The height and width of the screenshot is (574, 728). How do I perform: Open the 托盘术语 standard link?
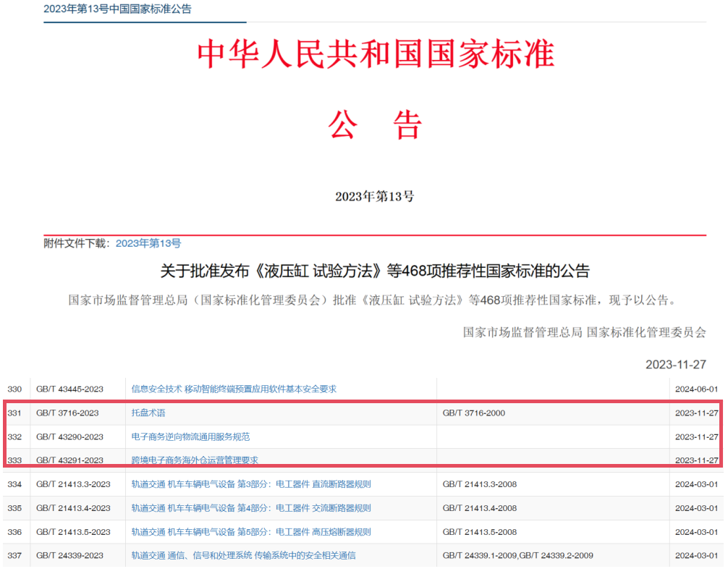[x=148, y=413]
